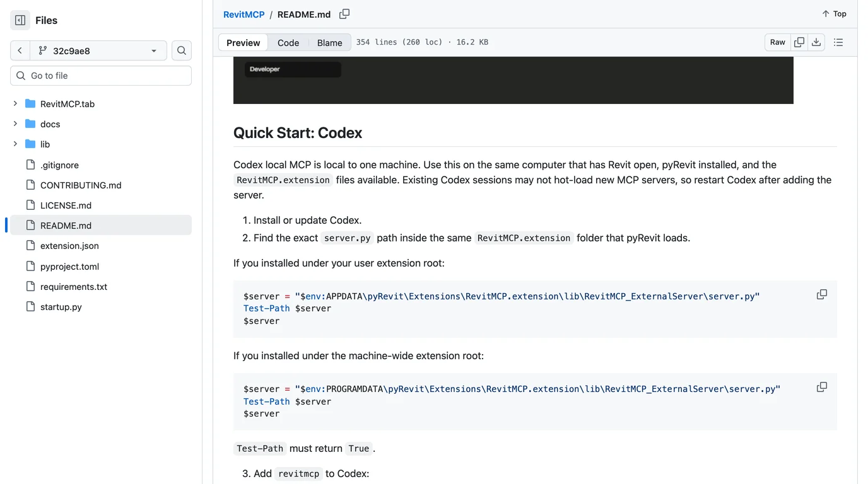868x484 pixels.
Task: Copy the APPDATA server code block
Action: [x=822, y=294]
